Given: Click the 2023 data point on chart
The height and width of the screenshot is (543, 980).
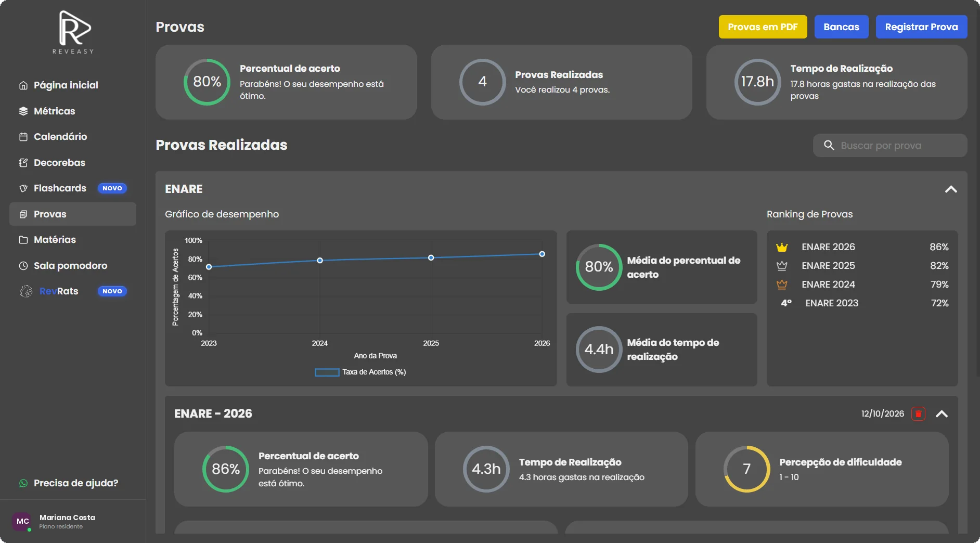Looking at the screenshot, I should click(209, 267).
